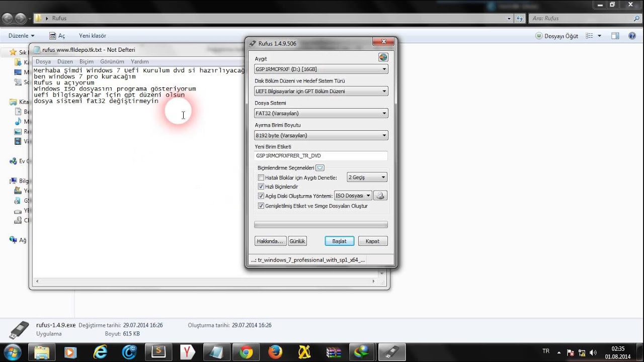Click folder icon in Explorer address bar
Screen dimensions: 644x362
[x=38, y=18]
